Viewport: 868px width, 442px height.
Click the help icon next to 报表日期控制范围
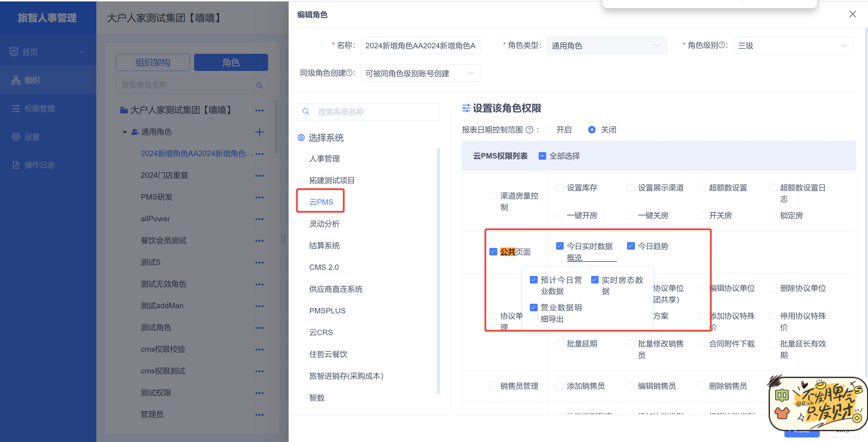point(529,130)
